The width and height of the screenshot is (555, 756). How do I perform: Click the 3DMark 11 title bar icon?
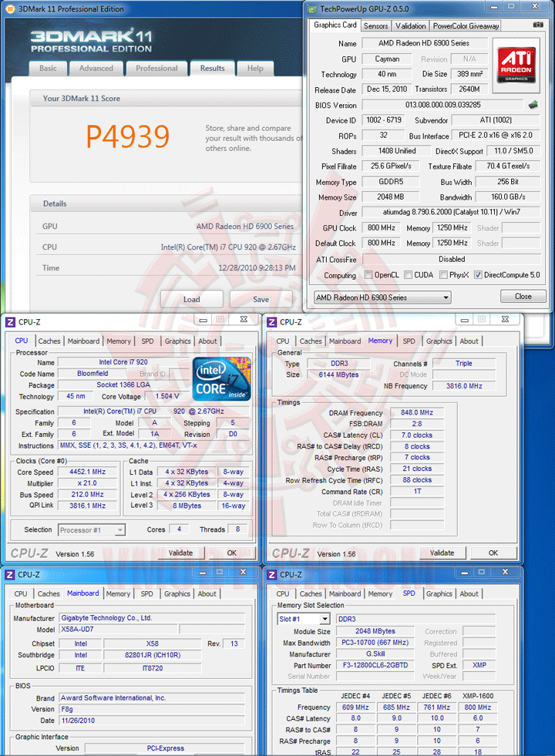11,8
